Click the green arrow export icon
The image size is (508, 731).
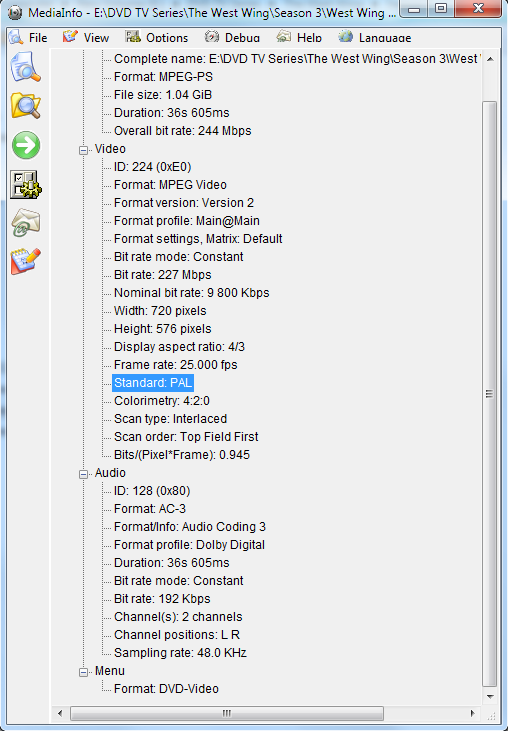[26, 145]
